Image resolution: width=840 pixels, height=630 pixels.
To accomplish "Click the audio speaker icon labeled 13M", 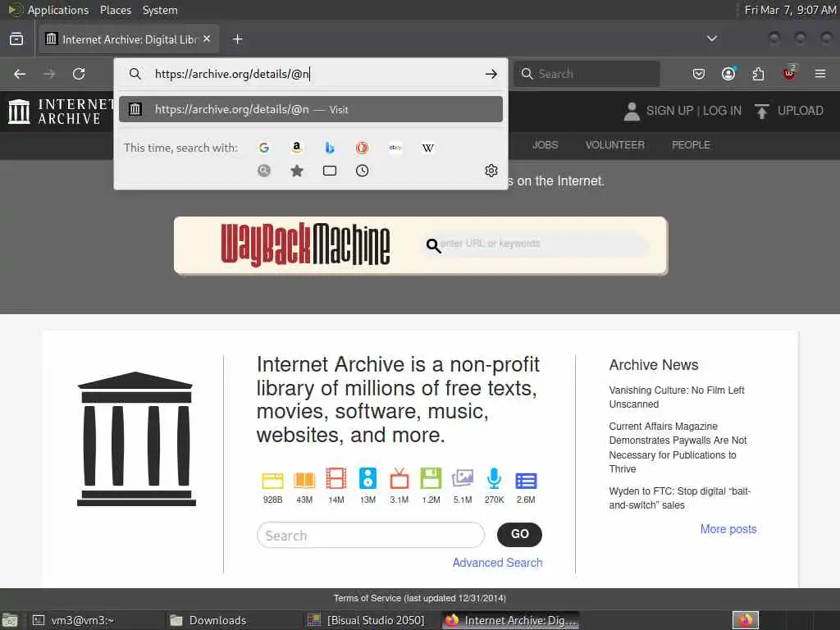I will [367, 478].
